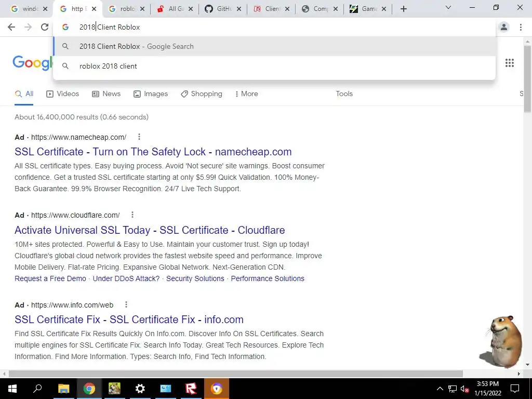Click the horizontal scrollbar thumb
Image resolution: width=532 pixels, height=399 pixels.
236,374
